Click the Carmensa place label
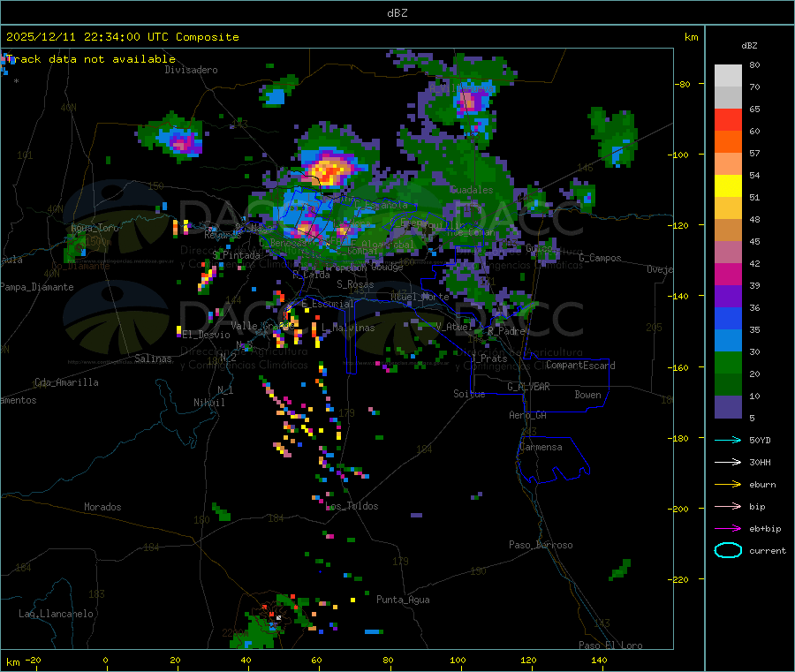This screenshot has width=795, height=672. [x=541, y=447]
